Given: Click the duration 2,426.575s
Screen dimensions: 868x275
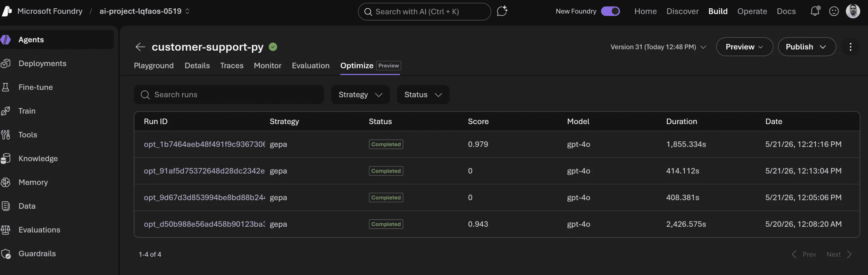Looking at the screenshot, I should click(x=686, y=224).
